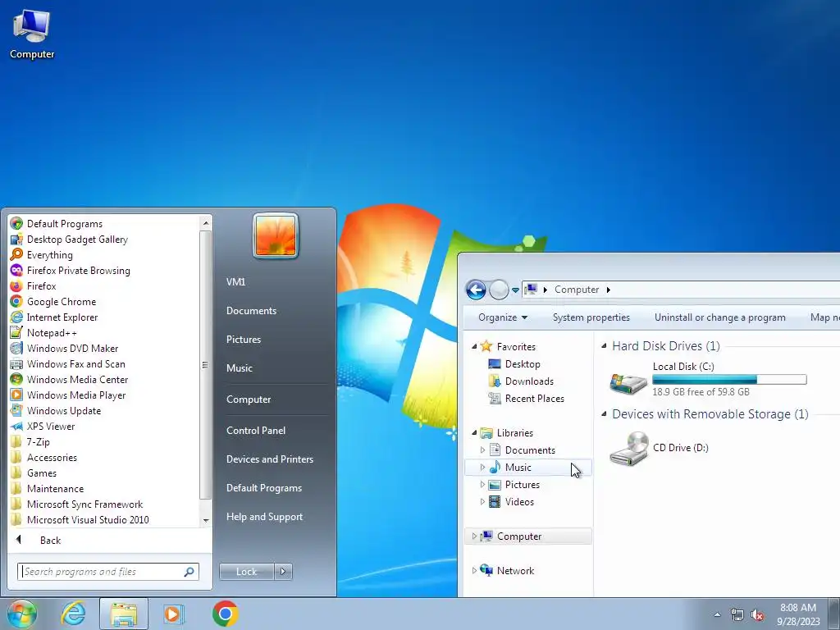Screen dimensions: 840x630
Task: Launch the Everything search program
Action: (49, 255)
